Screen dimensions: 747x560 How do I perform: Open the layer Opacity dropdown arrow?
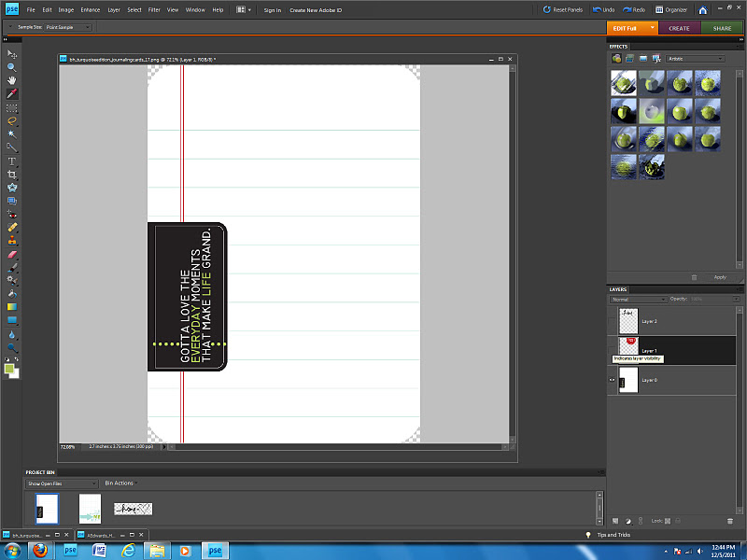click(736, 299)
